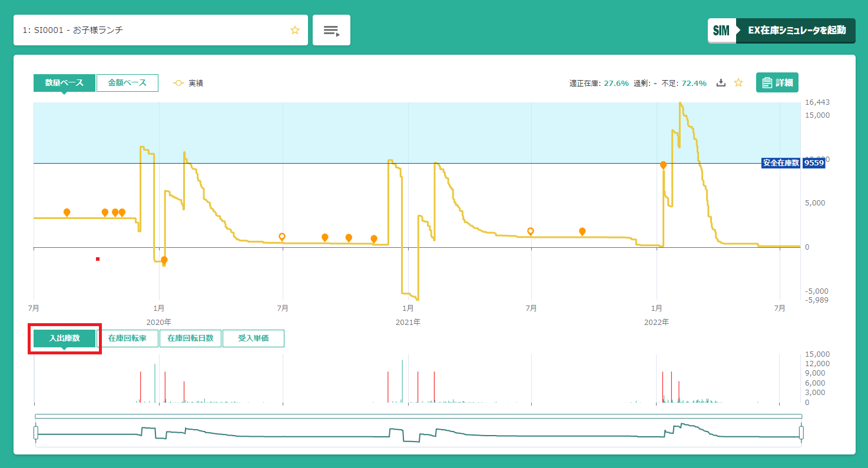Image resolution: width=868 pixels, height=468 pixels.
Task: Click the star icon beside the download icon
Action: click(738, 83)
